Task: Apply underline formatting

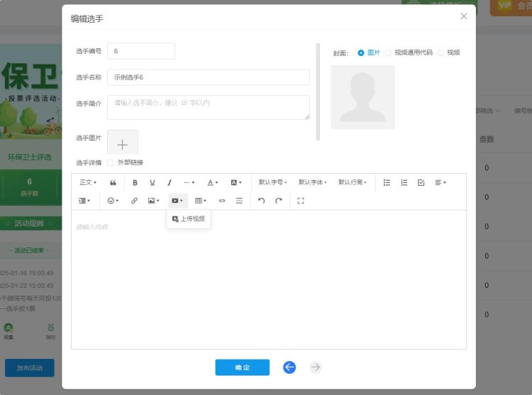Action: (152, 182)
